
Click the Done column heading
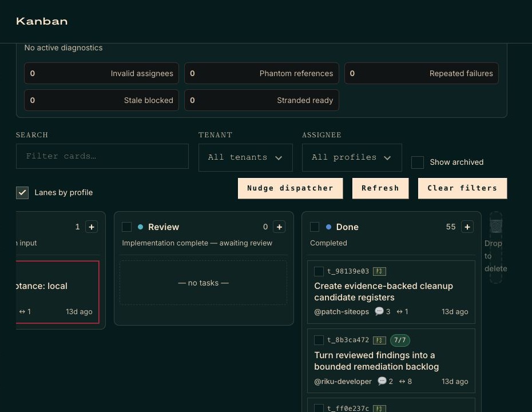click(x=347, y=227)
